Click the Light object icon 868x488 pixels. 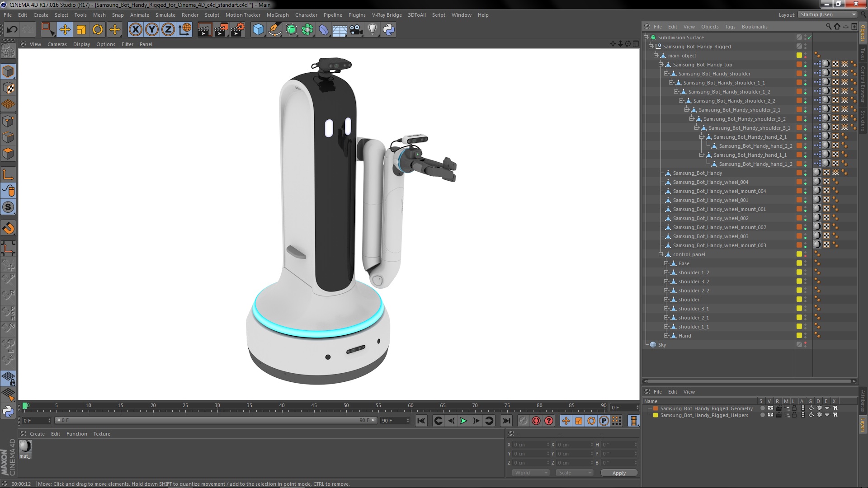372,30
